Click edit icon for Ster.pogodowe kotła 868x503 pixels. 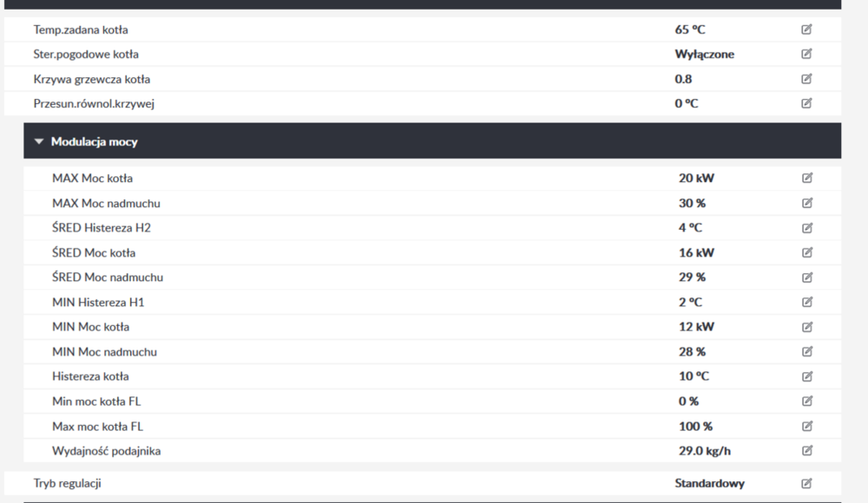tap(806, 54)
